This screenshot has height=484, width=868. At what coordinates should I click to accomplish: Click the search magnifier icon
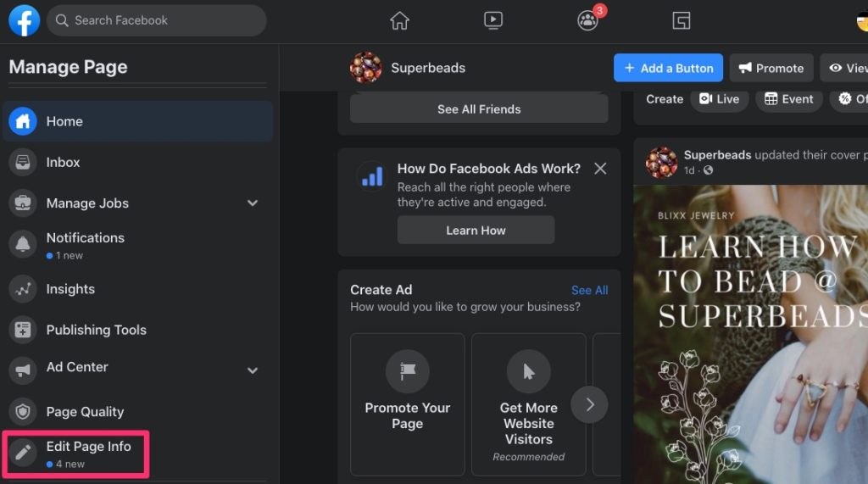[x=62, y=20]
